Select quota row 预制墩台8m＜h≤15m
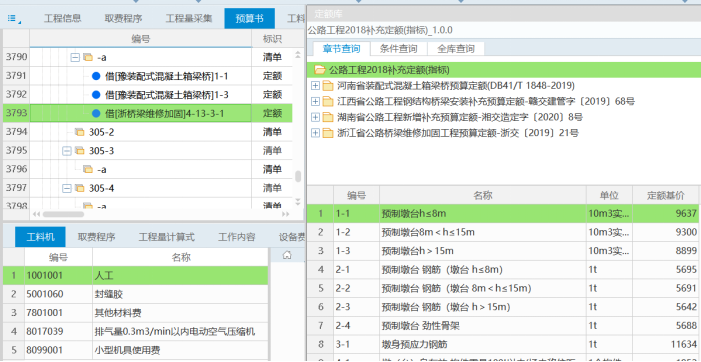The image size is (701, 362). pyautogui.click(x=503, y=232)
